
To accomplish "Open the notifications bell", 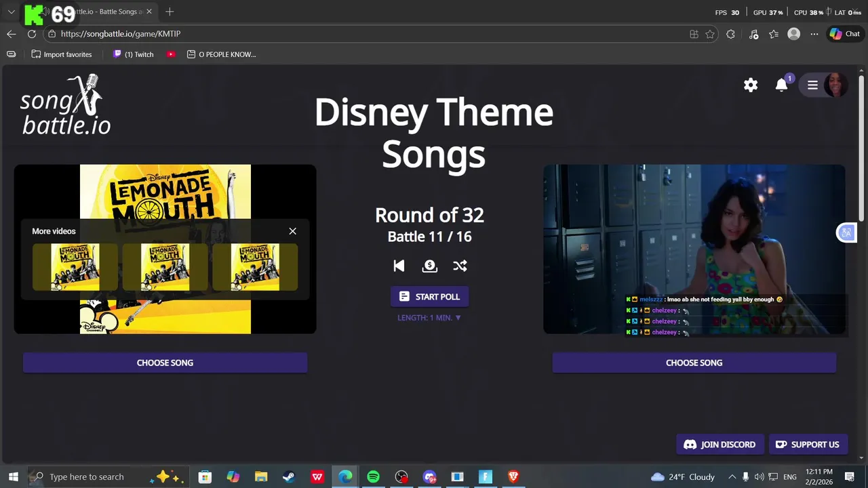I will click(x=782, y=85).
